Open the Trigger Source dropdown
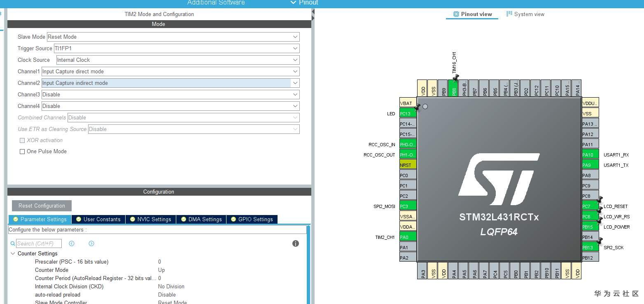The image size is (644, 304). tap(176, 48)
